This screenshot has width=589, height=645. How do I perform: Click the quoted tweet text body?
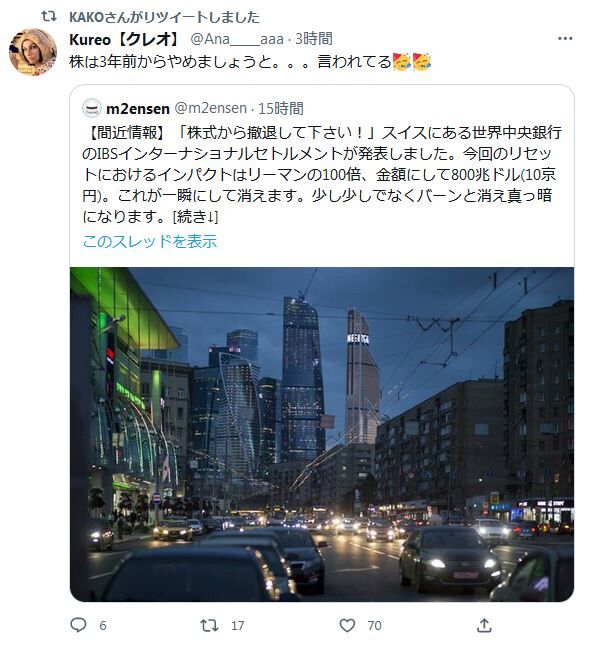point(322,174)
